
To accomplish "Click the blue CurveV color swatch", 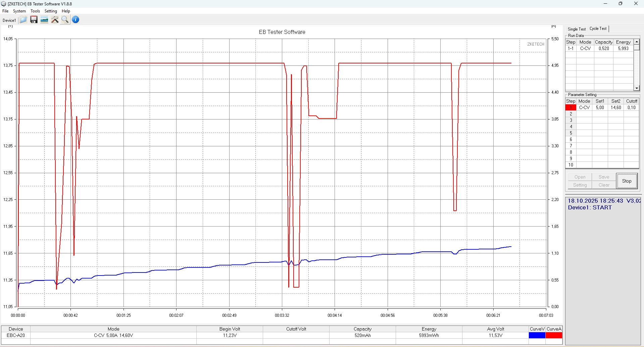I will pos(537,335).
